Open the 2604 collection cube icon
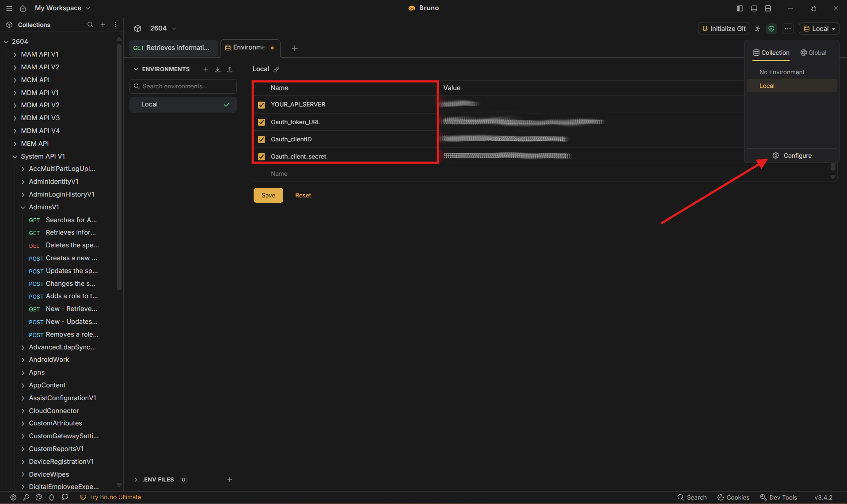847x504 pixels. click(x=138, y=28)
